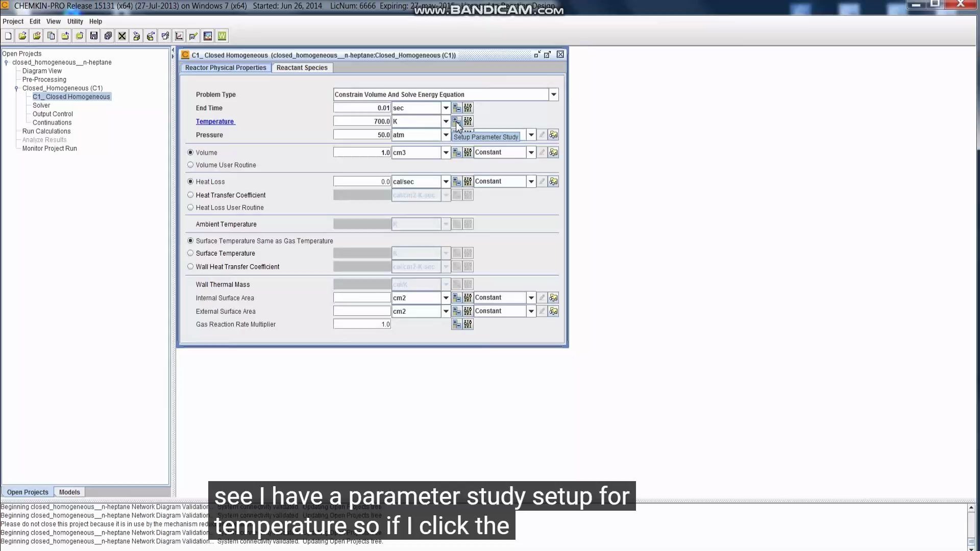Viewport: 980px width, 551px height.
Task: Open the Problem Type dropdown
Action: pos(553,94)
